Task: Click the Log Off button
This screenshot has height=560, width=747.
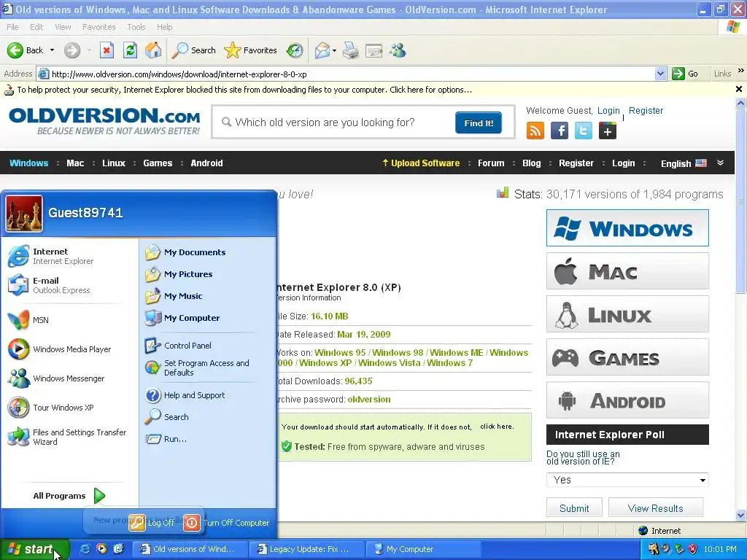Action: [x=152, y=523]
